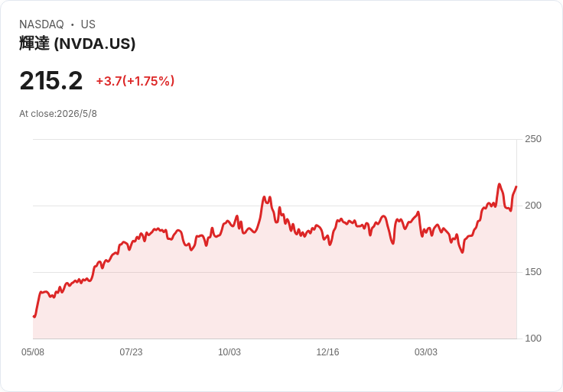Click the 03/03 x-axis date label

426,352
